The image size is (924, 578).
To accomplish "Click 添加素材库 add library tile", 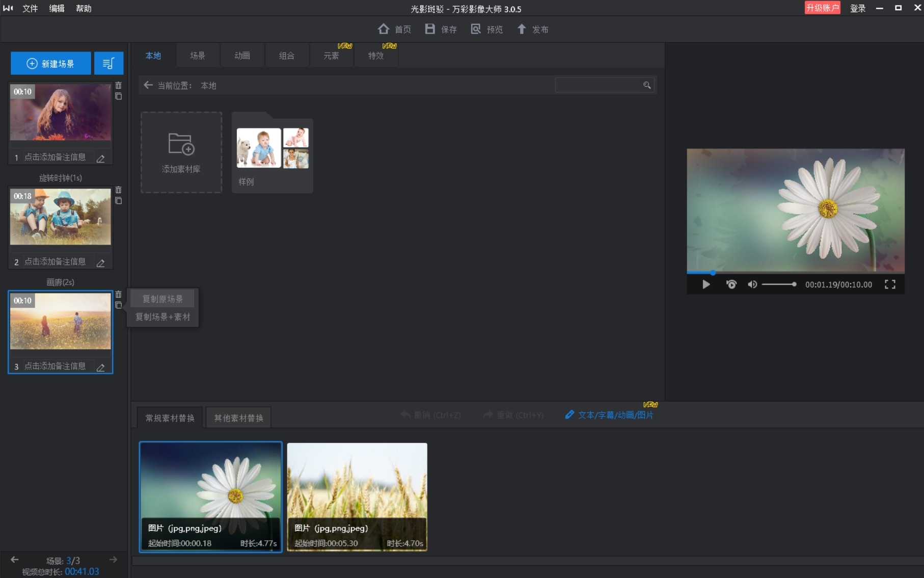I will (181, 152).
